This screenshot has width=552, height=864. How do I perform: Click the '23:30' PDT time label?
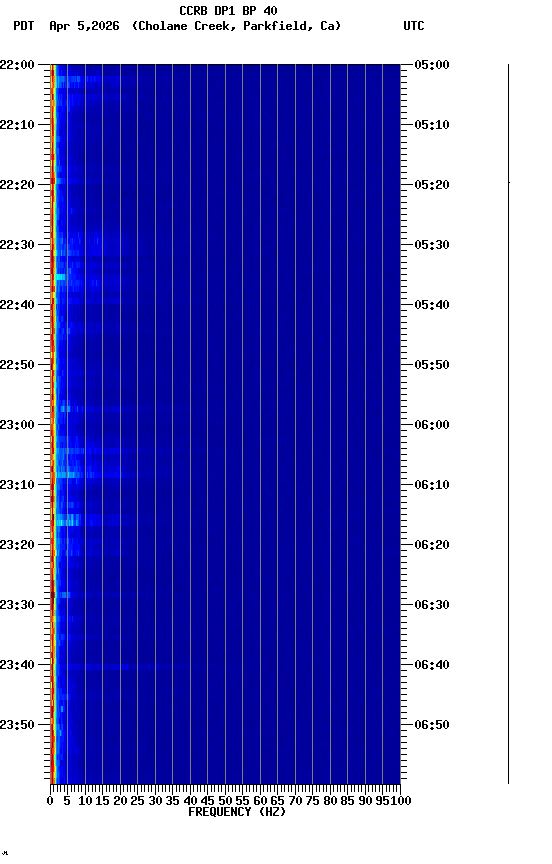[x=17, y=606]
